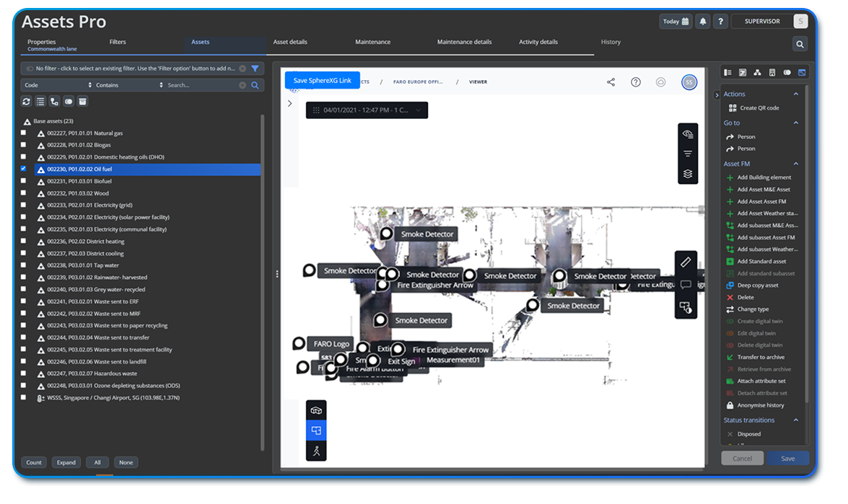
Task: Click the Delete red X action
Action: (740, 298)
